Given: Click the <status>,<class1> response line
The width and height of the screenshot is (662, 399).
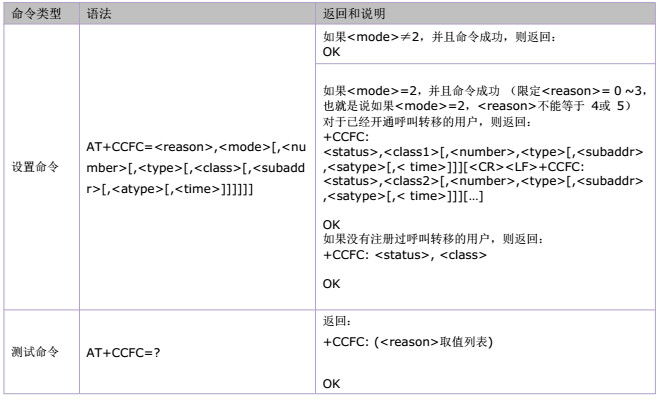Looking at the screenshot, I should click(x=483, y=152).
